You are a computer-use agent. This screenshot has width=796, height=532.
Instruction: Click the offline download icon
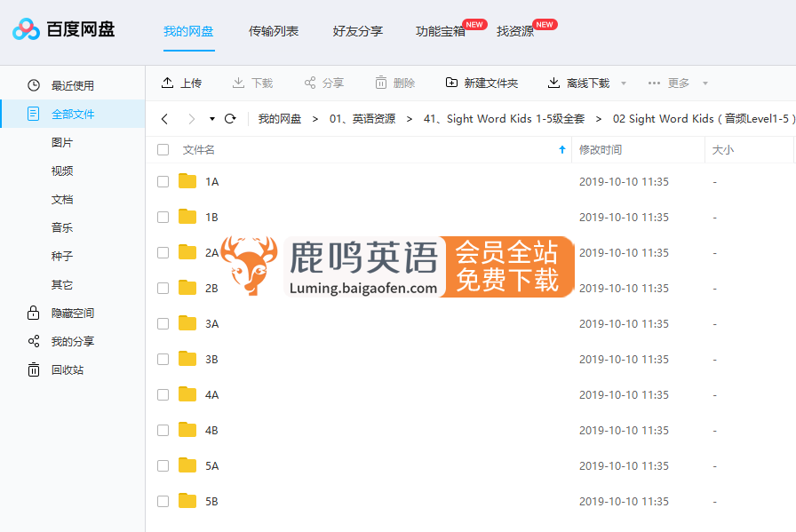(x=553, y=83)
